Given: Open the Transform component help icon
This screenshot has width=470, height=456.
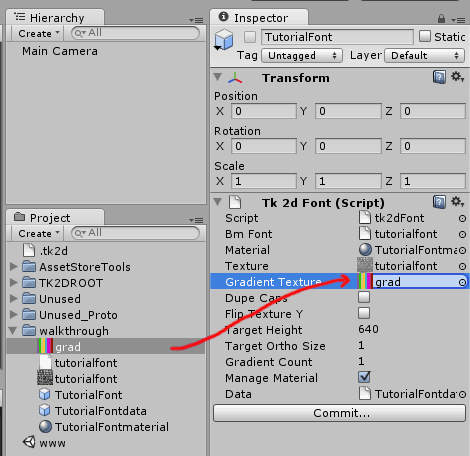Looking at the screenshot, I should coord(439,77).
